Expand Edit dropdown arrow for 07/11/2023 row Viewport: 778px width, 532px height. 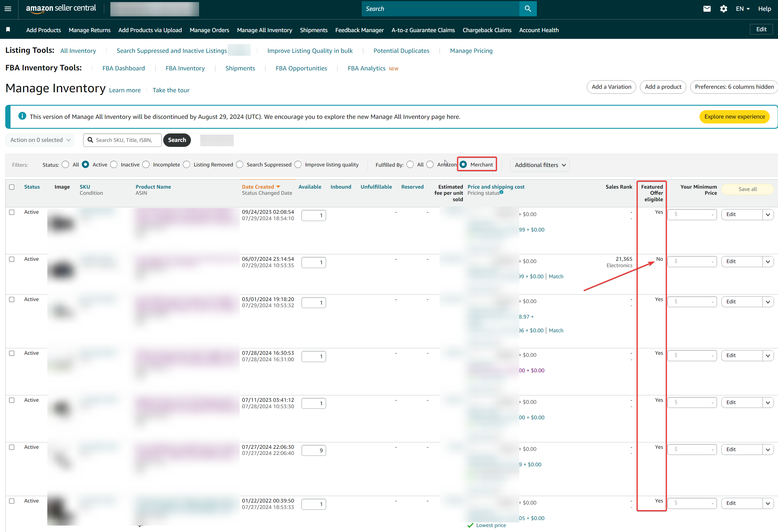(768, 402)
